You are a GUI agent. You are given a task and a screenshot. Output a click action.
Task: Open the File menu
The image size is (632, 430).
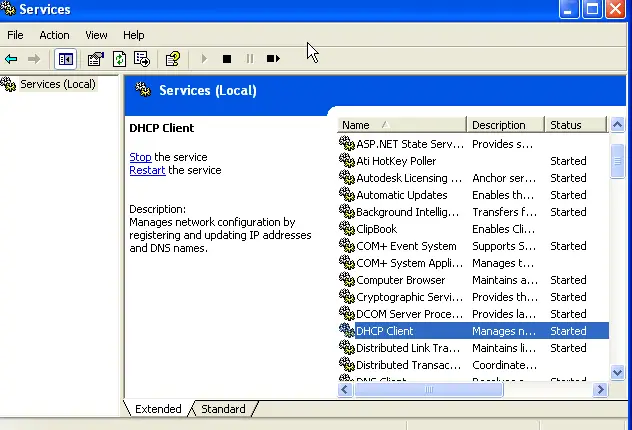point(15,35)
